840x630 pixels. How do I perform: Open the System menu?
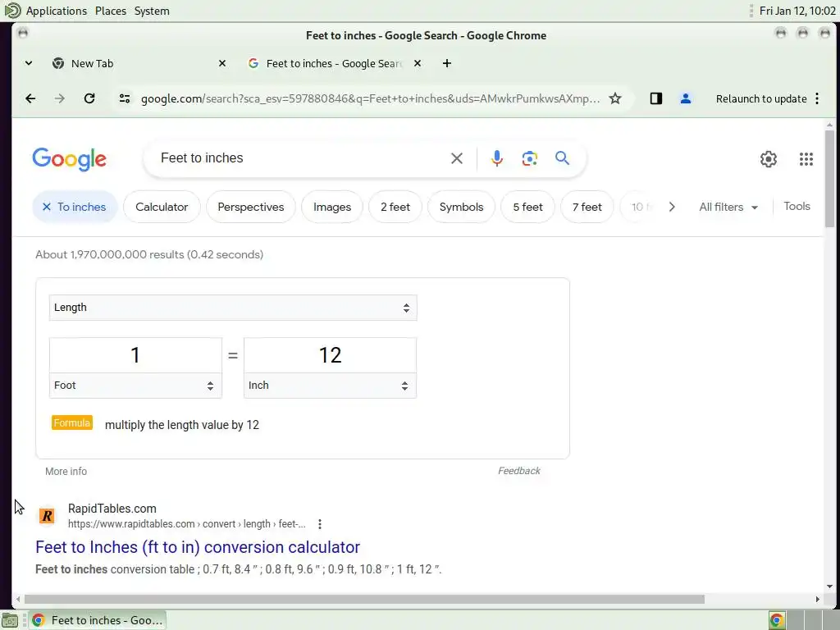pyautogui.click(x=152, y=11)
